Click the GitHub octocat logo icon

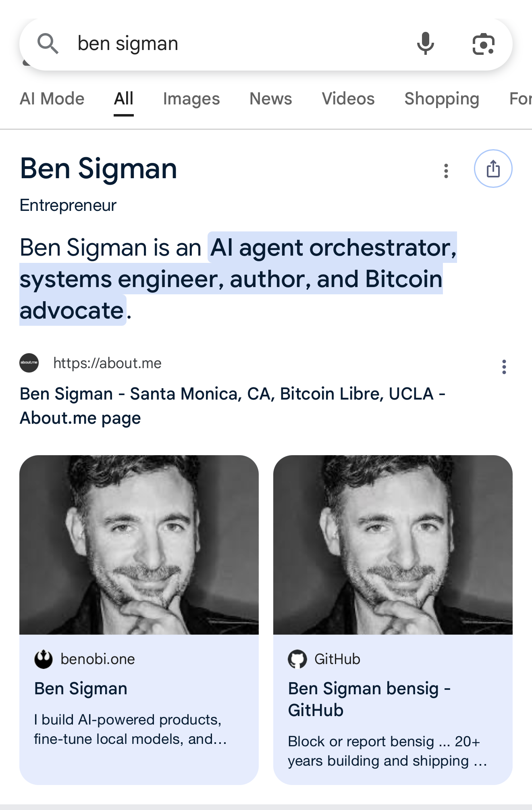tap(297, 659)
